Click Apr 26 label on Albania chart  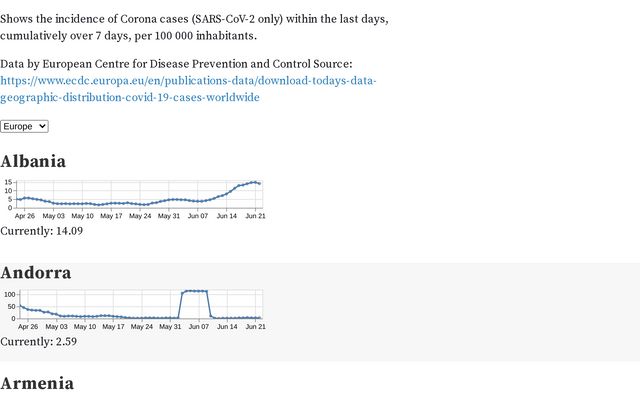(25, 215)
